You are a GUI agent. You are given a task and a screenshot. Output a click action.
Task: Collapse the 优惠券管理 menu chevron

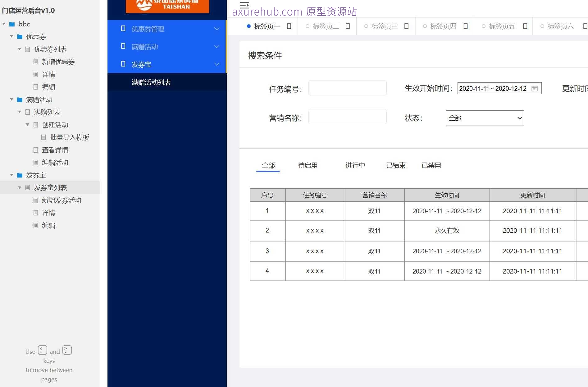click(x=217, y=29)
